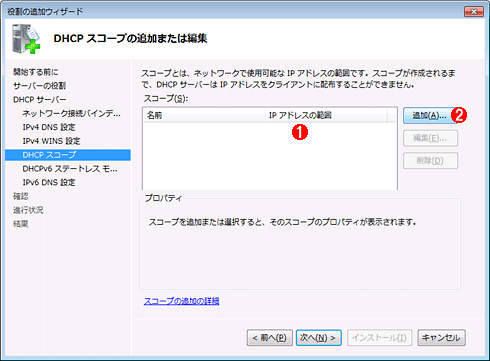The width and height of the screenshot is (490, 361).
Task: Open the IPv6 DNS 設定 step
Action: point(49,183)
